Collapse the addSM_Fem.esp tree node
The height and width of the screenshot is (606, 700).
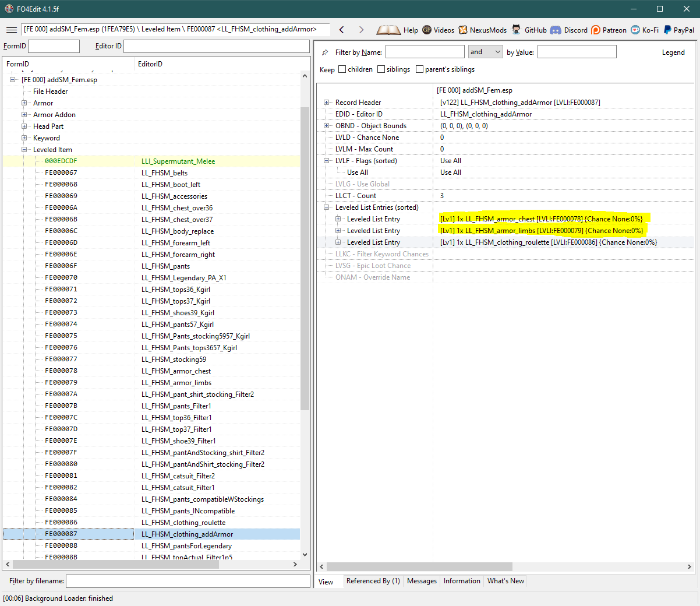(x=13, y=80)
